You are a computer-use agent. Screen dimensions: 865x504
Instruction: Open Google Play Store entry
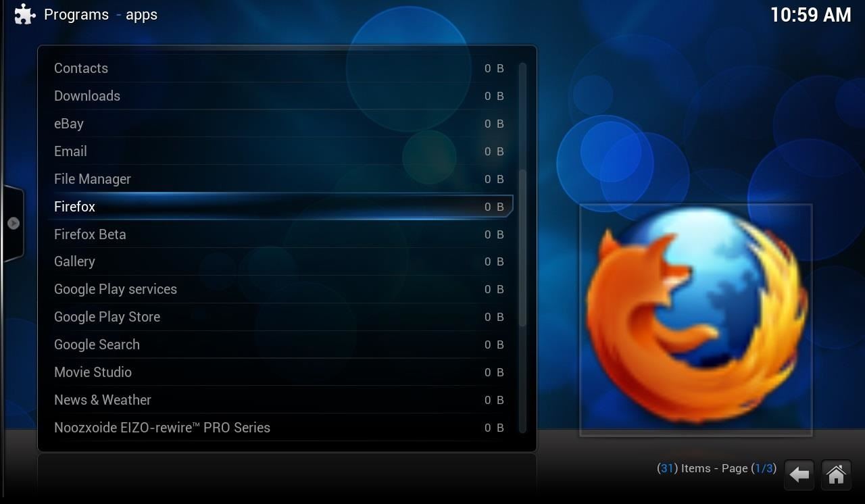(x=280, y=317)
